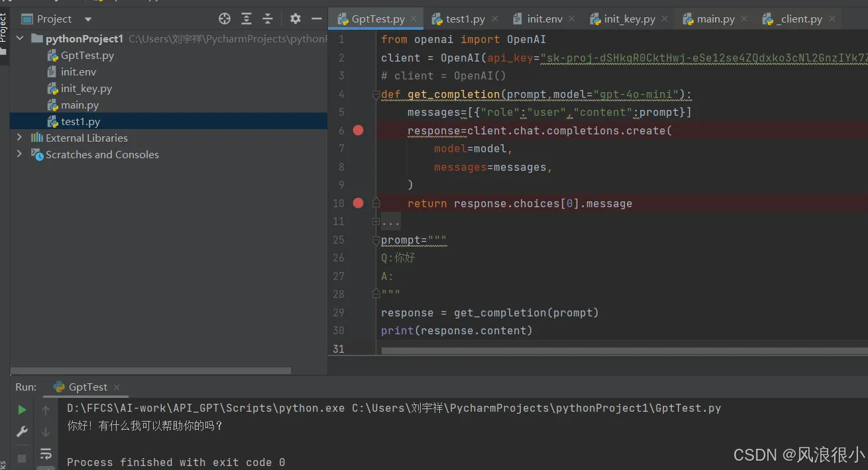Screen dimensions: 868x470
Task: Click on 'gpt-4o-mini' model string
Action: coord(636,95)
